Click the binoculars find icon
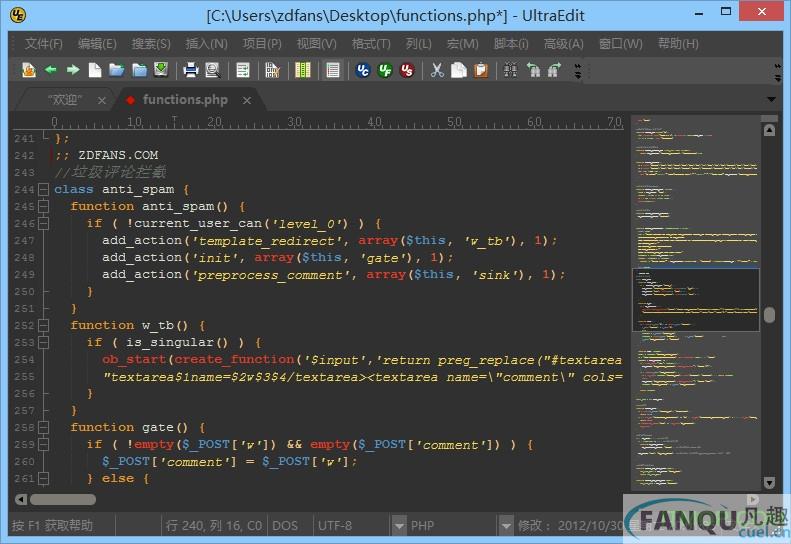This screenshot has height=544, width=791. click(511, 70)
